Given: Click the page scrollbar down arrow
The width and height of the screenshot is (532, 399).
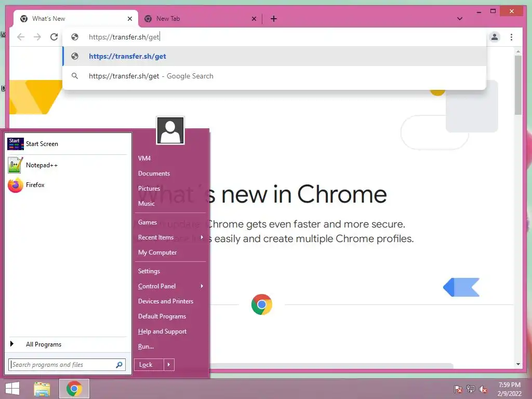Looking at the screenshot, I should point(518,364).
